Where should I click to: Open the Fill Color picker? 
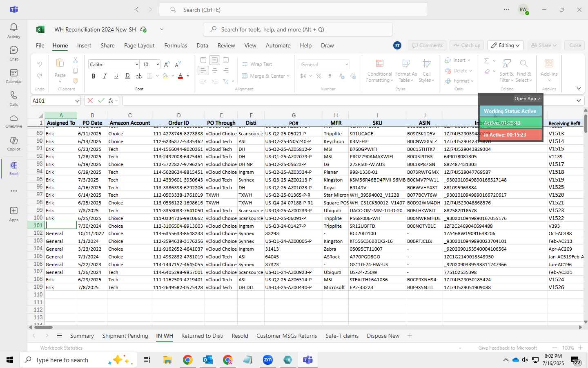[x=165, y=76]
